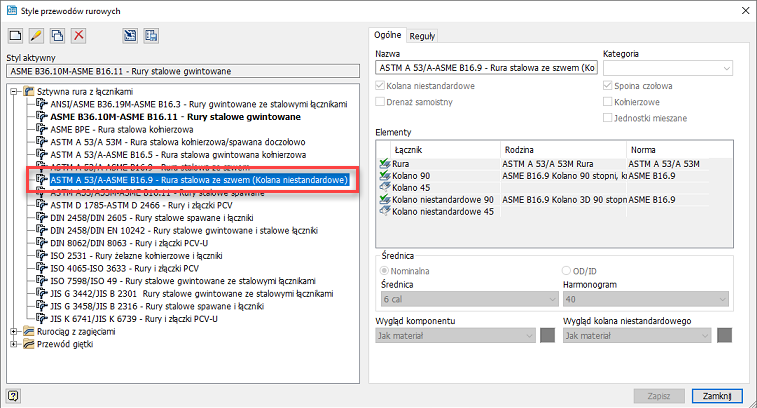Click the Kolano niestandardowe 90 row icon
This screenshot has height=408, width=757.
tap(385, 199)
